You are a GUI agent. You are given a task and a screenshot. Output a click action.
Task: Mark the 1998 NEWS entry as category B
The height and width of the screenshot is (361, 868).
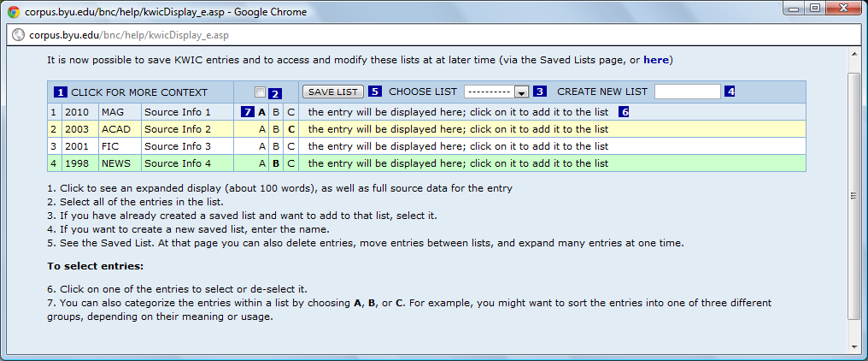point(277,163)
